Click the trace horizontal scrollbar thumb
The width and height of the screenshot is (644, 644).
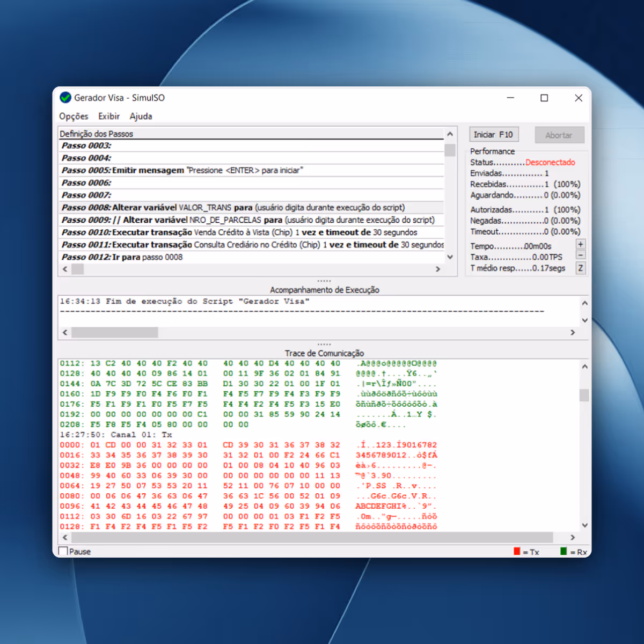312,538
